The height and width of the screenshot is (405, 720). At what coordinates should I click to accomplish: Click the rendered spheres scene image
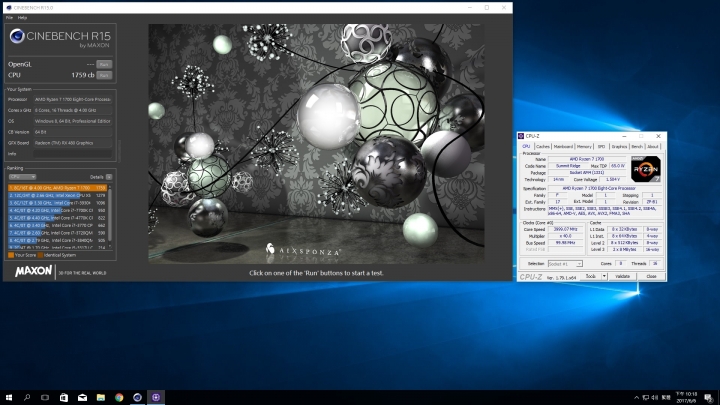pyautogui.click(x=316, y=144)
